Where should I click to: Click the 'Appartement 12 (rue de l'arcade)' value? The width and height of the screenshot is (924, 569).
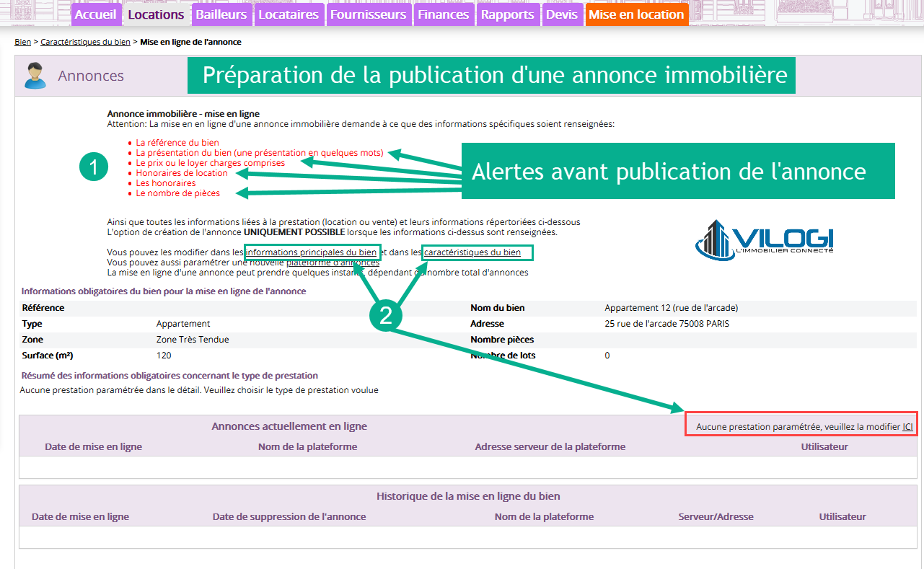point(672,308)
